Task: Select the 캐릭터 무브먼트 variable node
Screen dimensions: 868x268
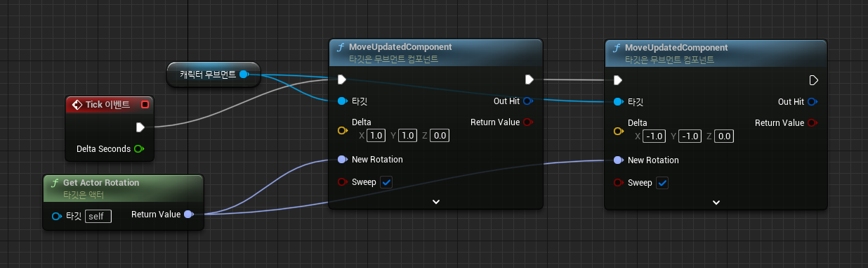Action: tap(213, 74)
